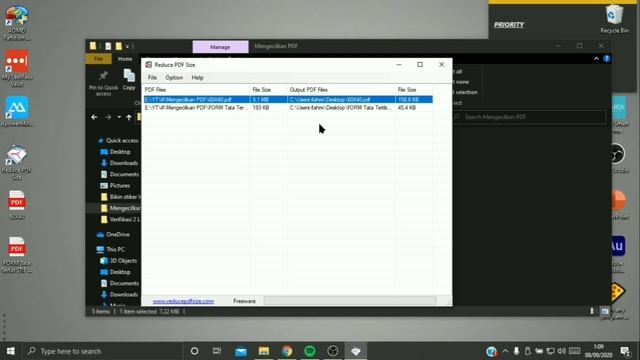The width and height of the screenshot is (640, 360).
Task: Open the Home tab in File Explorer
Action: point(125,59)
